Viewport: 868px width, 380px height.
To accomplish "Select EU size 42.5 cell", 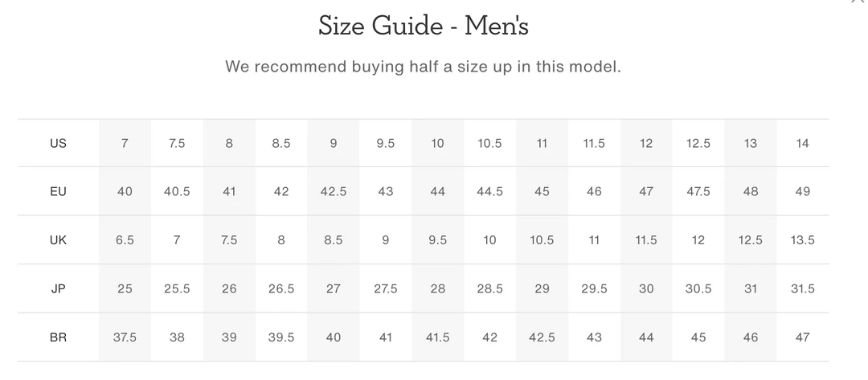I will [334, 192].
